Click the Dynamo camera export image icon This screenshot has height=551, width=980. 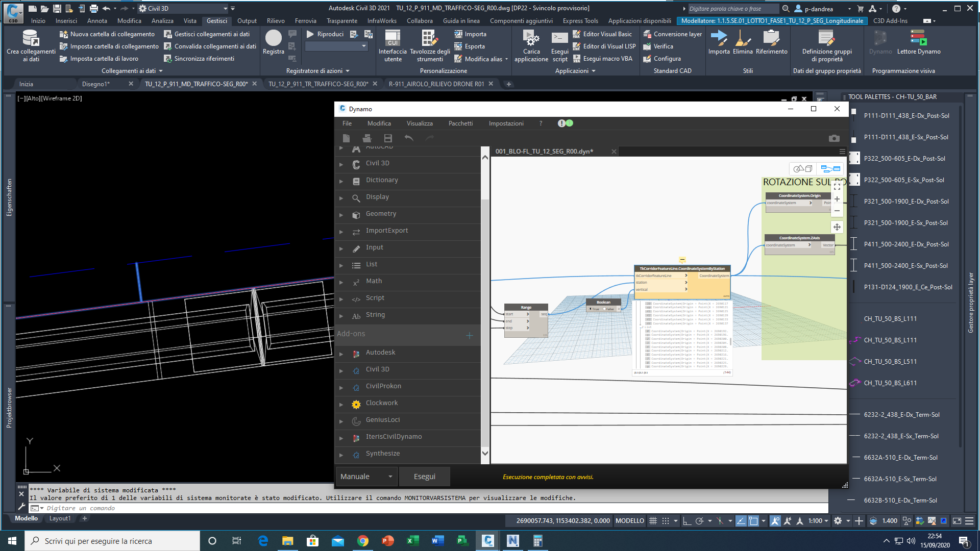pos(834,138)
